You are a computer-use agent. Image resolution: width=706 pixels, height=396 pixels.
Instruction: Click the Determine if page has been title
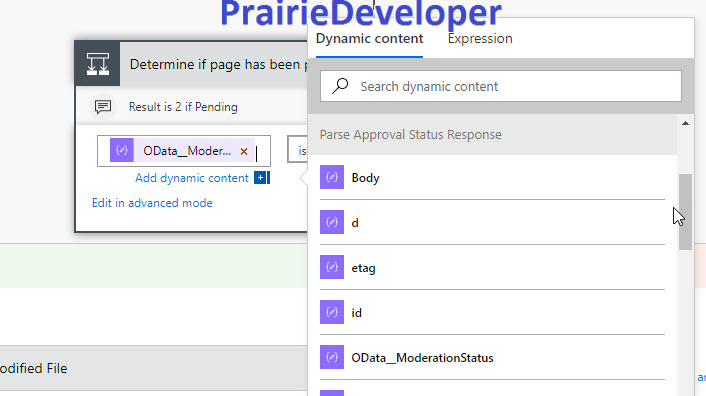[x=218, y=64]
